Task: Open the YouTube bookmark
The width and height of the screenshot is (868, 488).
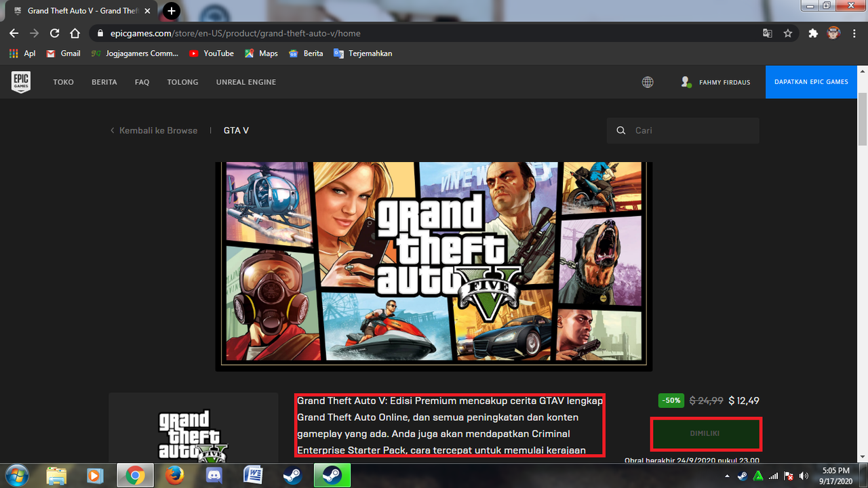Action: click(x=212, y=54)
